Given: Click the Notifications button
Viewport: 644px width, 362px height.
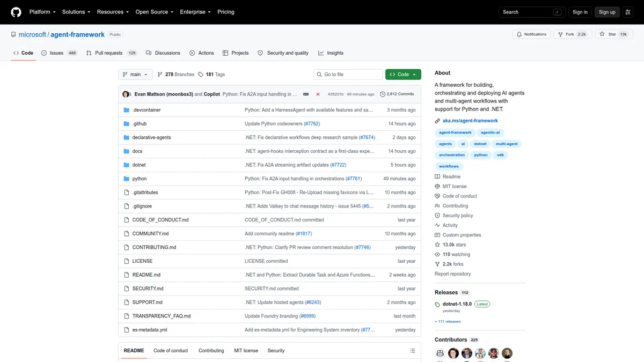Looking at the screenshot, I should [531, 34].
